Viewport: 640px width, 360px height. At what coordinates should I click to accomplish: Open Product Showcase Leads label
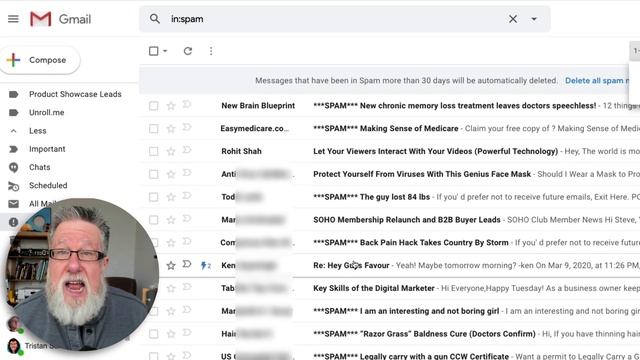click(x=75, y=94)
